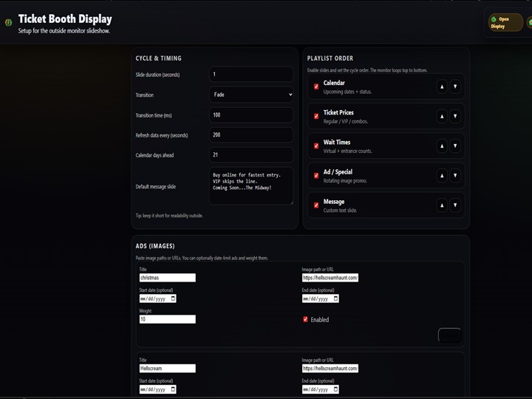This screenshot has width=532, height=399.
Task: Move Ad / Special slide down
Action: (x=455, y=176)
